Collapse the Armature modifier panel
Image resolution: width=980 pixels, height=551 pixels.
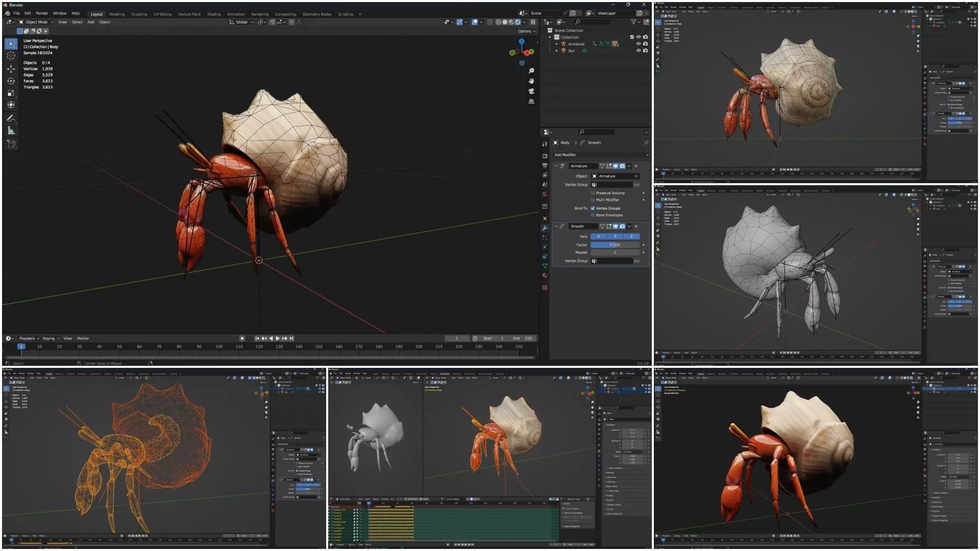(x=556, y=166)
